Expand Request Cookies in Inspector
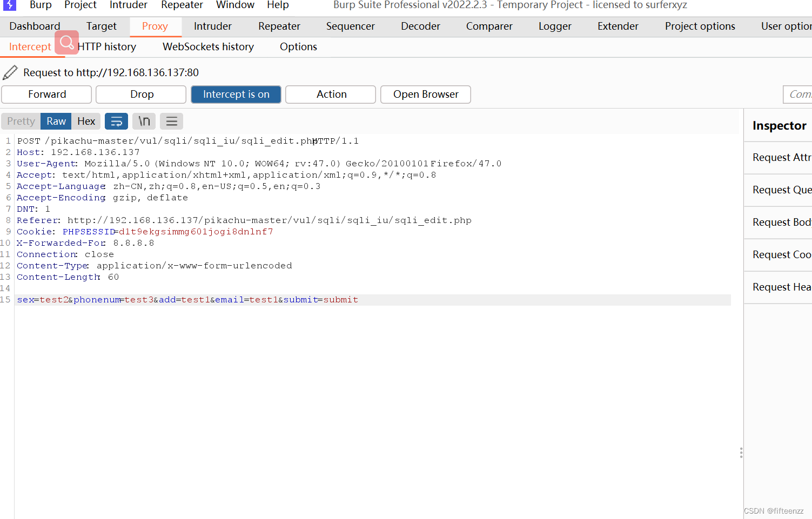Screen dimensions: 812x519 coord(779,255)
